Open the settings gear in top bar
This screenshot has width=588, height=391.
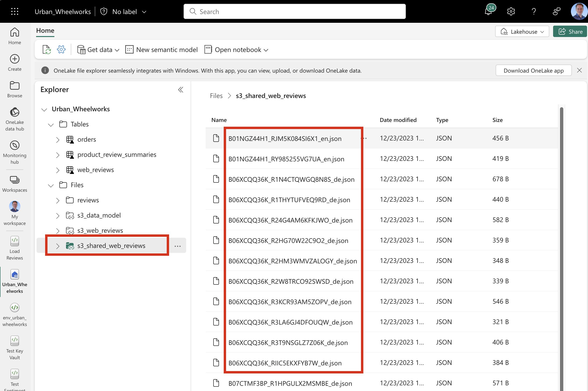click(511, 11)
